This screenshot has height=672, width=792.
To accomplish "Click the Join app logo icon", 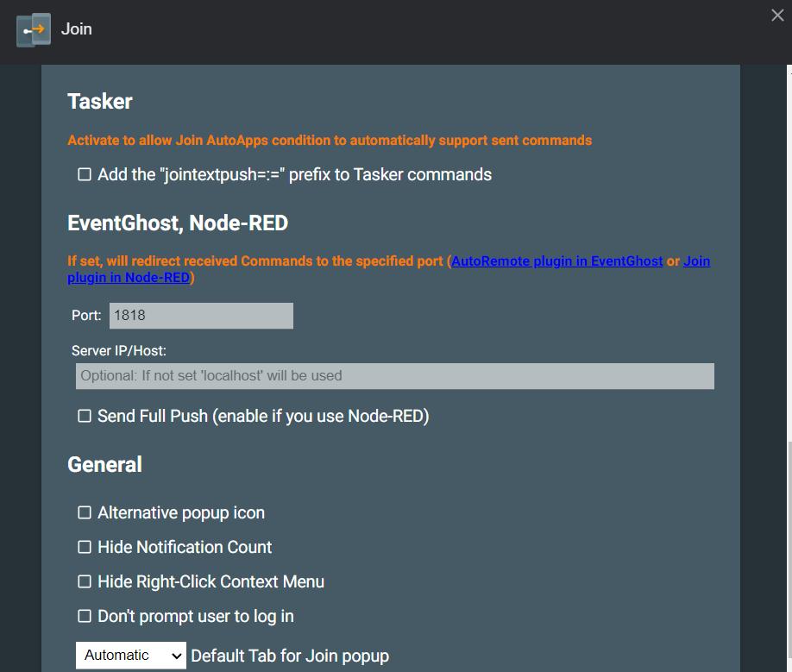I will pos(34,30).
